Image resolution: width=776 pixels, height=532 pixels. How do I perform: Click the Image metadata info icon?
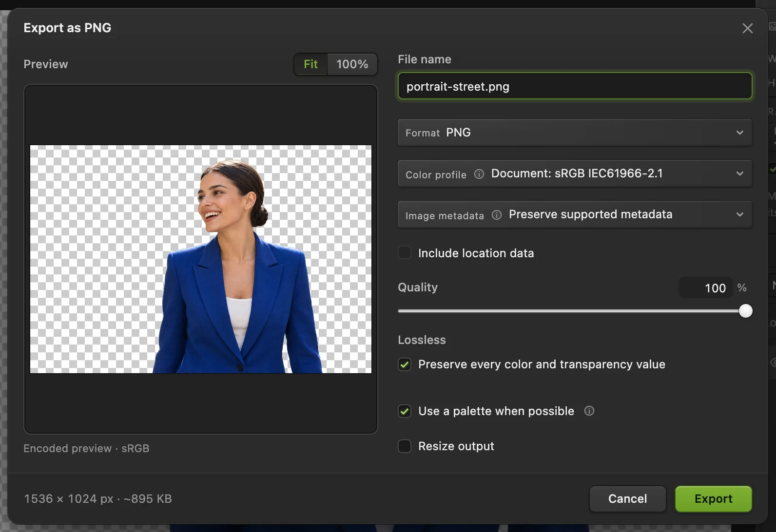tap(497, 215)
